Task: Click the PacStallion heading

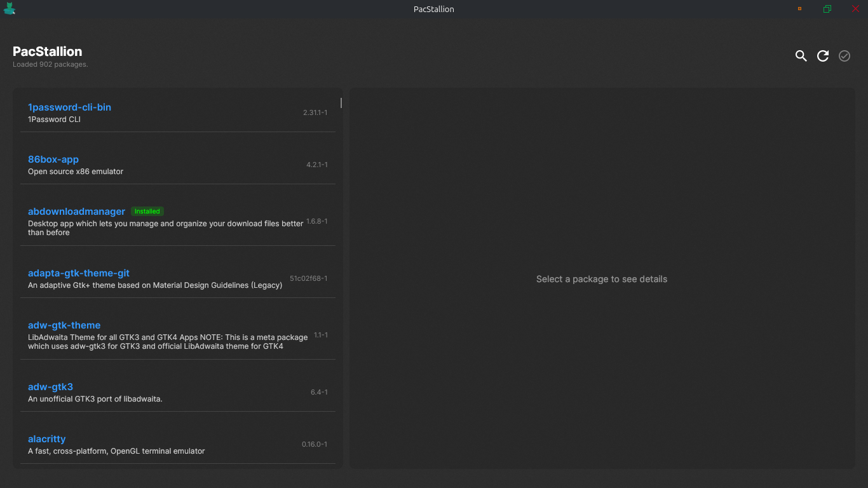Action: (x=48, y=51)
